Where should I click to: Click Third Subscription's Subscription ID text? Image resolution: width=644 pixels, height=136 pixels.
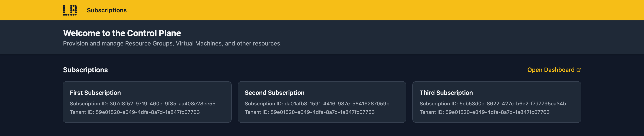(493, 103)
